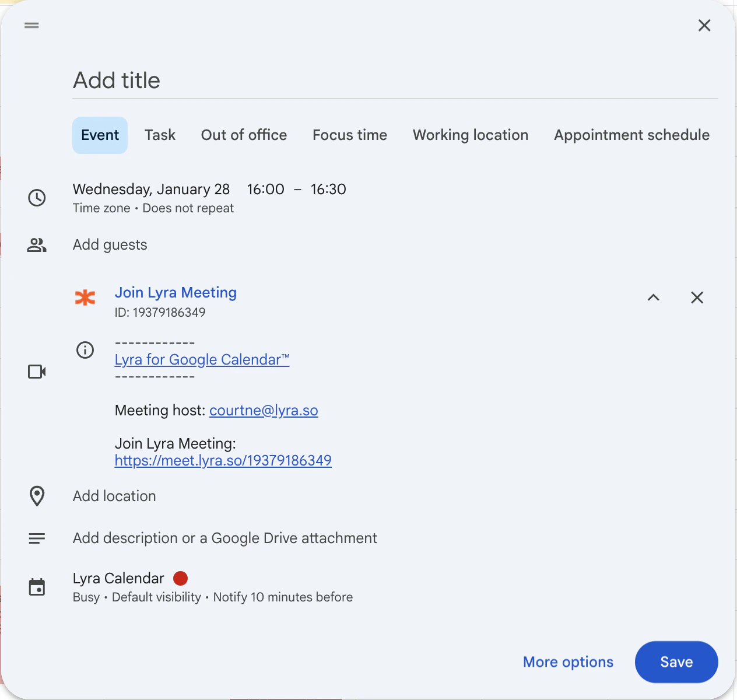
Task: Click the calendar icon by Lyra Calendar
Action: pyautogui.click(x=37, y=587)
